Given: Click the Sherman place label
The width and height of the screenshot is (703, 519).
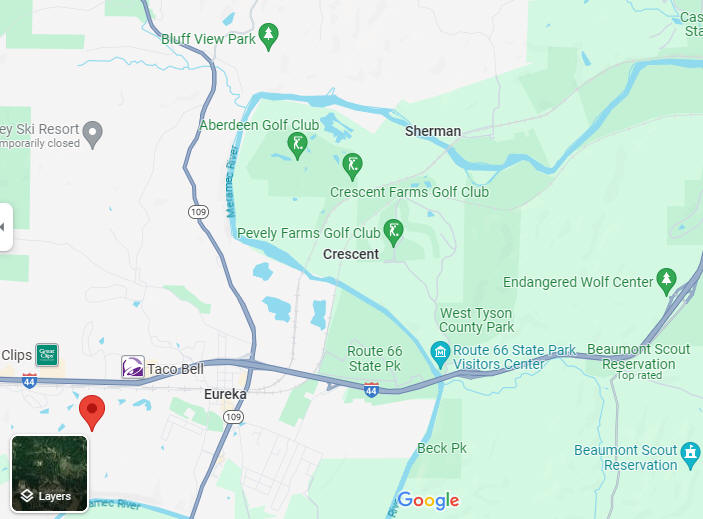Looking at the screenshot, I should tap(433, 131).
